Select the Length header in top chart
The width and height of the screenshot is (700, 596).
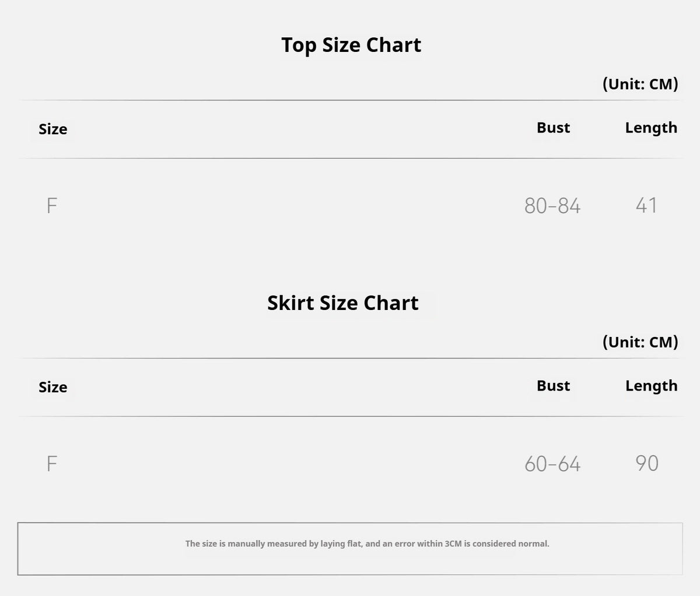[x=651, y=128]
